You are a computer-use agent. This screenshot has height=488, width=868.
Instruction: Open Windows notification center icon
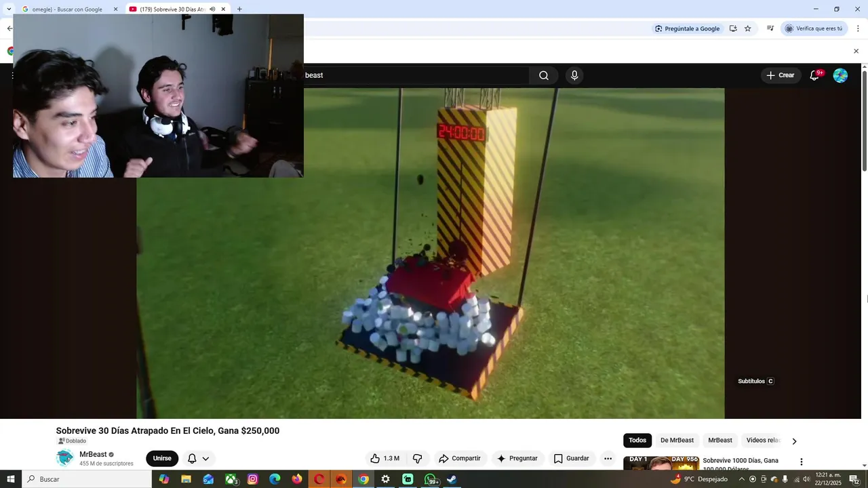(854, 479)
